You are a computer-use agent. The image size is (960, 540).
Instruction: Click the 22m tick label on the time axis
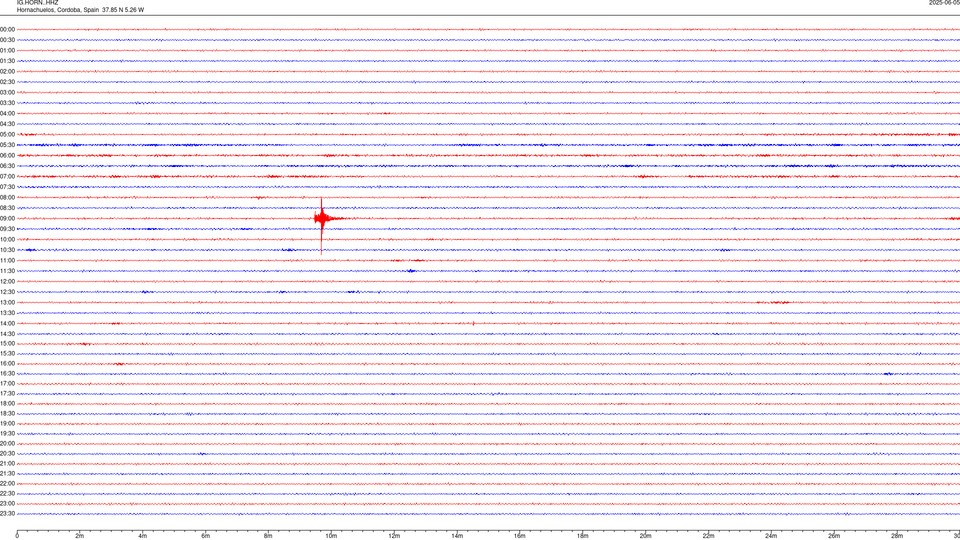pos(708,536)
